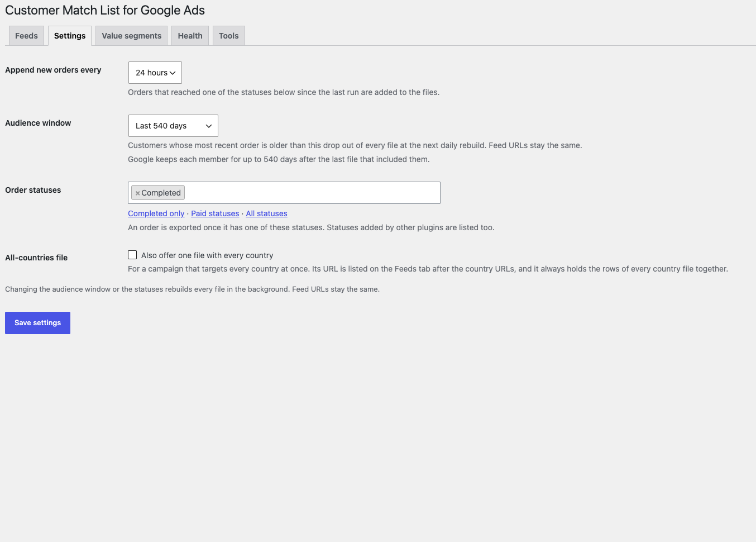Viewport: 756px width, 542px height.
Task: Click the 'Customer Match List for Google Ads' heading
Action: click(105, 10)
